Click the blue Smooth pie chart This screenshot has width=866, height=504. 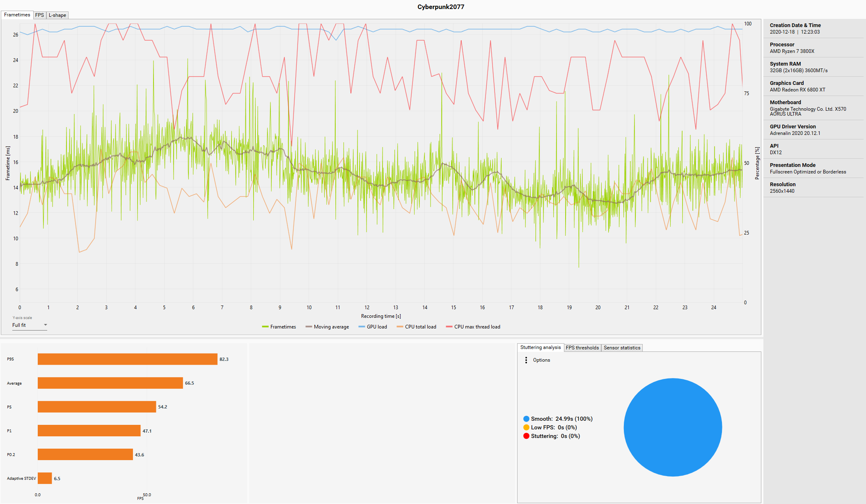(673, 427)
